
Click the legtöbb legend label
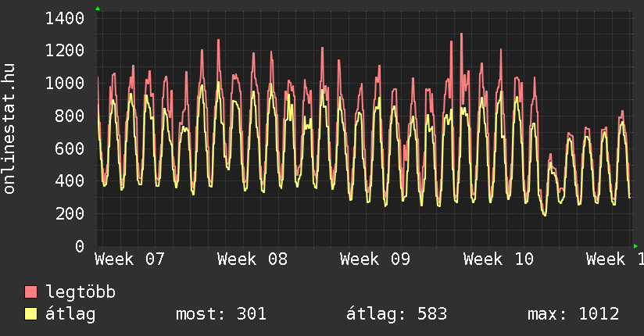point(80,292)
